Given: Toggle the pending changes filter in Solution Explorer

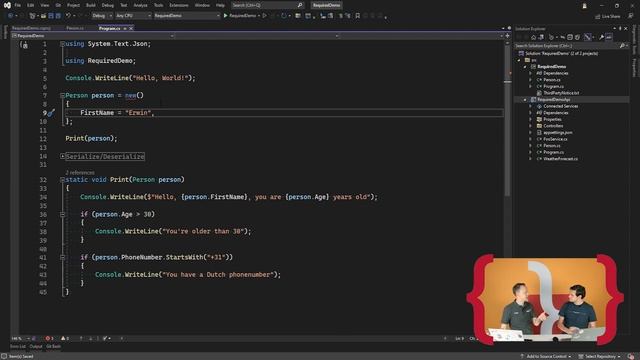Looking at the screenshot, I should click(551, 37).
